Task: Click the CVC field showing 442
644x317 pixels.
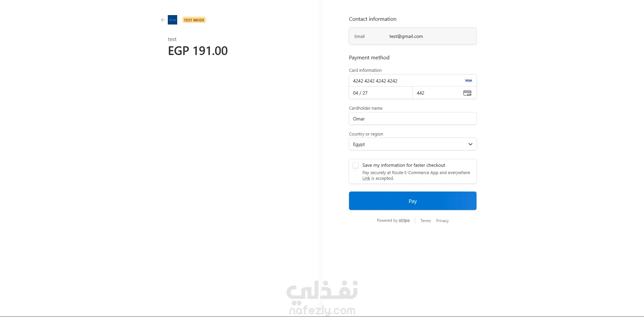Action: [x=436, y=93]
